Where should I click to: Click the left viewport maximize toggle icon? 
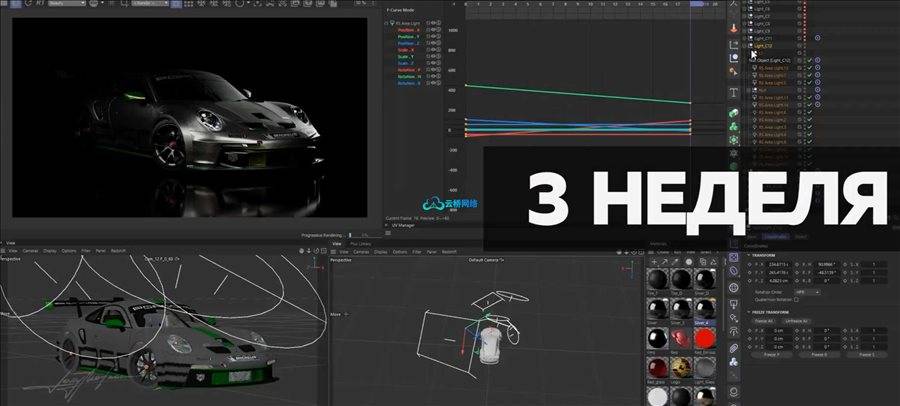point(324,251)
